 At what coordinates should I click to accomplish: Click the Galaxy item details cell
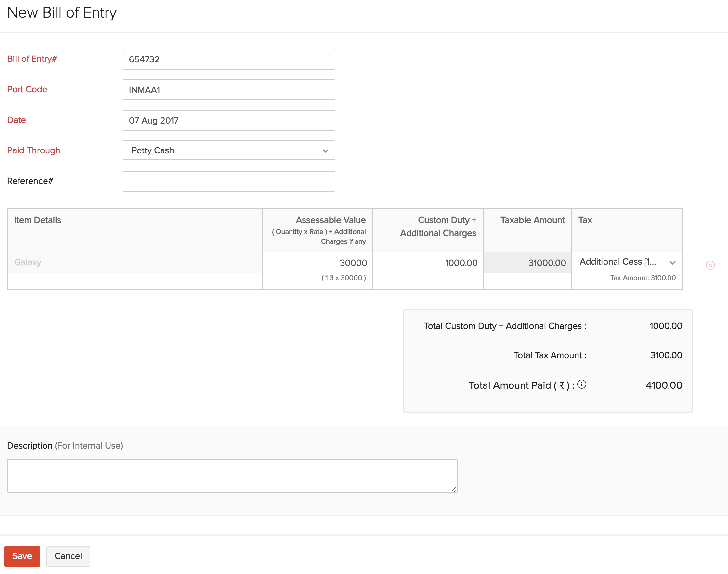click(134, 263)
